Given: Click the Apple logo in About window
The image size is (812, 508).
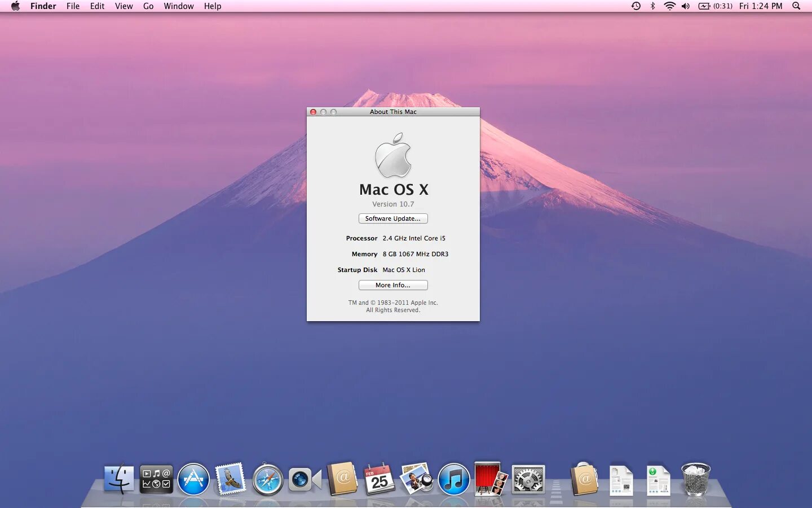Looking at the screenshot, I should coord(393,155).
